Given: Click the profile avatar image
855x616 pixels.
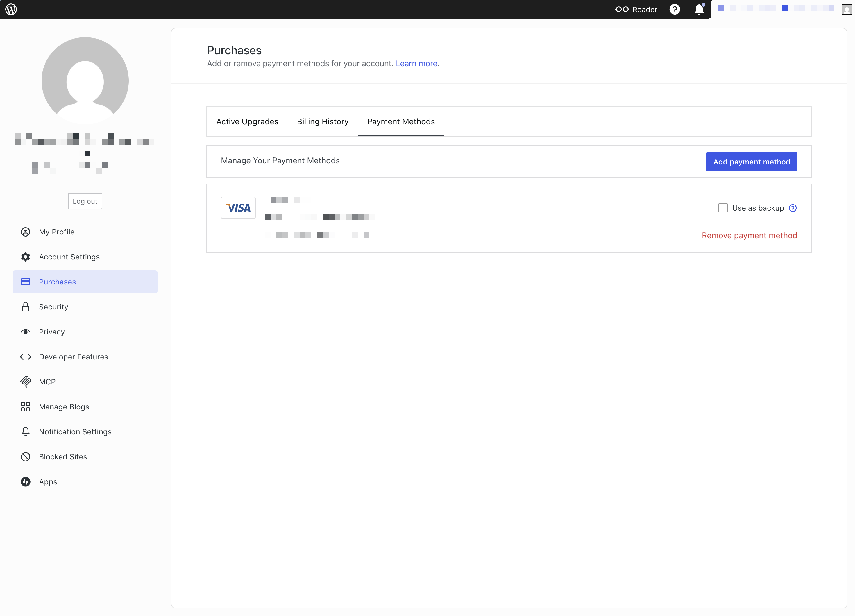Looking at the screenshot, I should coord(85,80).
